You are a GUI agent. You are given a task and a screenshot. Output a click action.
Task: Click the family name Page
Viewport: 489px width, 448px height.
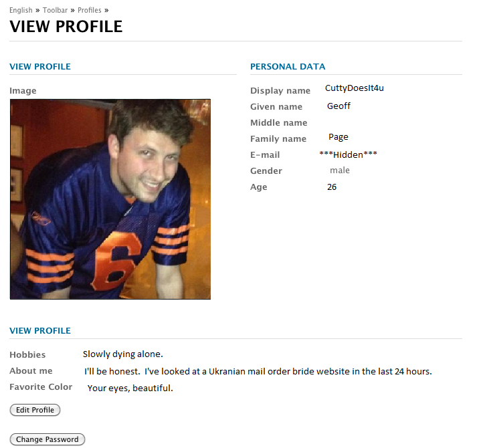[x=338, y=137]
